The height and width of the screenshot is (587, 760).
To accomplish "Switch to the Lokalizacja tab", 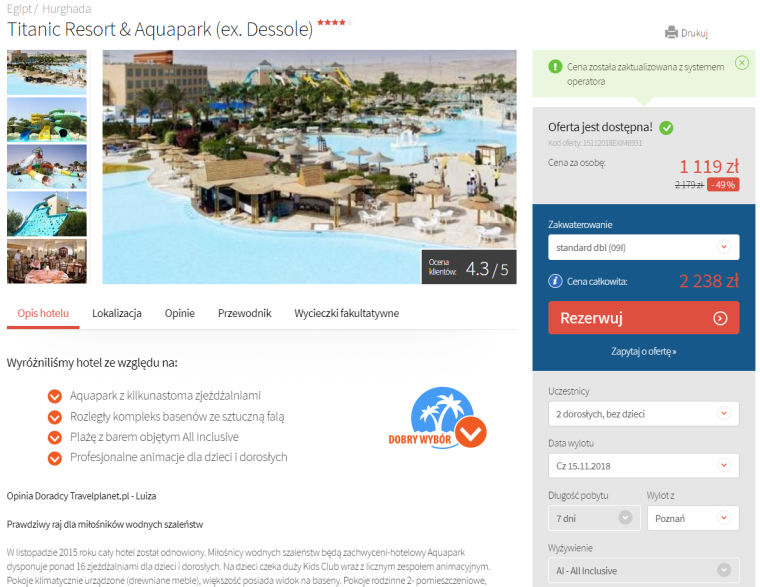I will (x=117, y=314).
